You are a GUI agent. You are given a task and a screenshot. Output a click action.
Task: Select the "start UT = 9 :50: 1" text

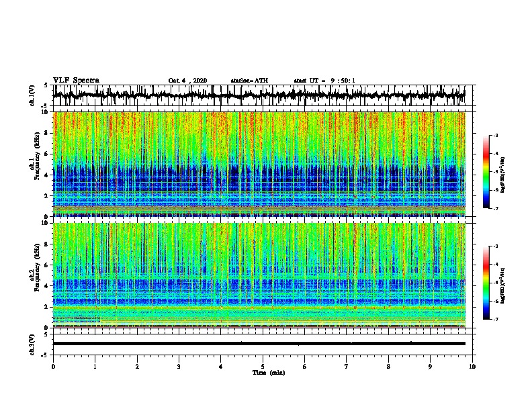[x=324, y=81]
